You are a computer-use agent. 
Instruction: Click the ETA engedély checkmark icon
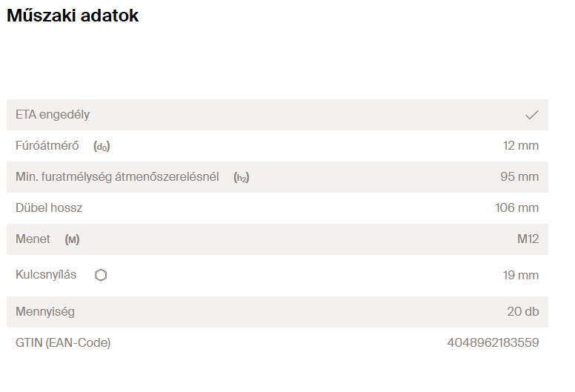(x=531, y=115)
